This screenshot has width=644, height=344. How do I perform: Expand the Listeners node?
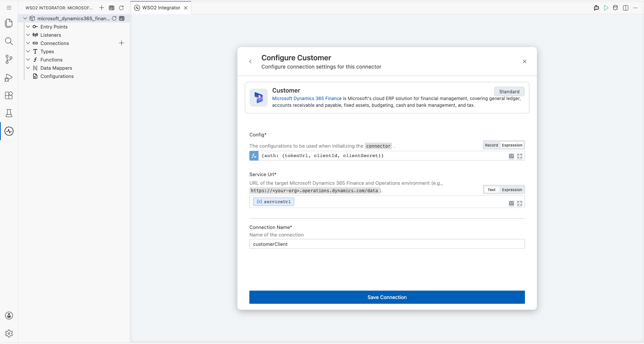tap(28, 35)
